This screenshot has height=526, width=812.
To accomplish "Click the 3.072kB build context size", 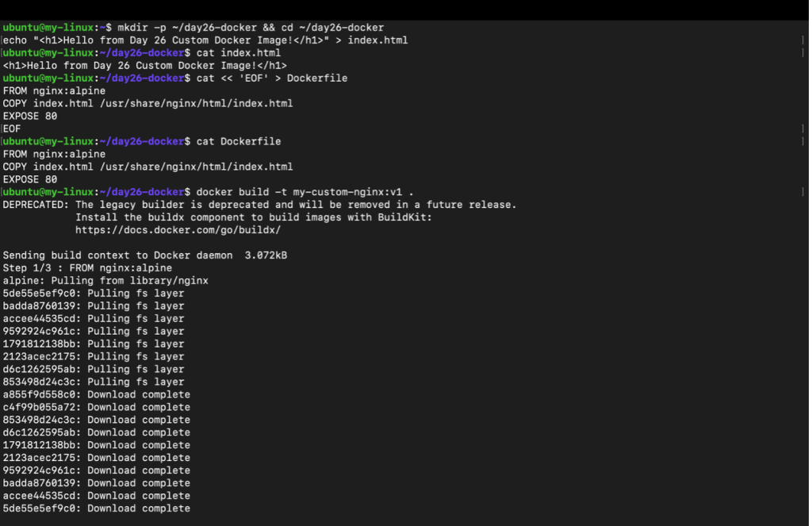I will [266, 255].
